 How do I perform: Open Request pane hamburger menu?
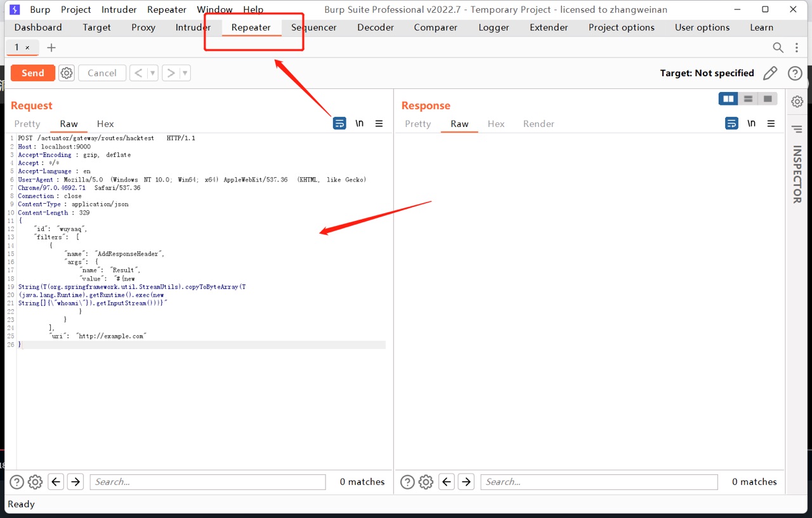pyautogui.click(x=379, y=123)
